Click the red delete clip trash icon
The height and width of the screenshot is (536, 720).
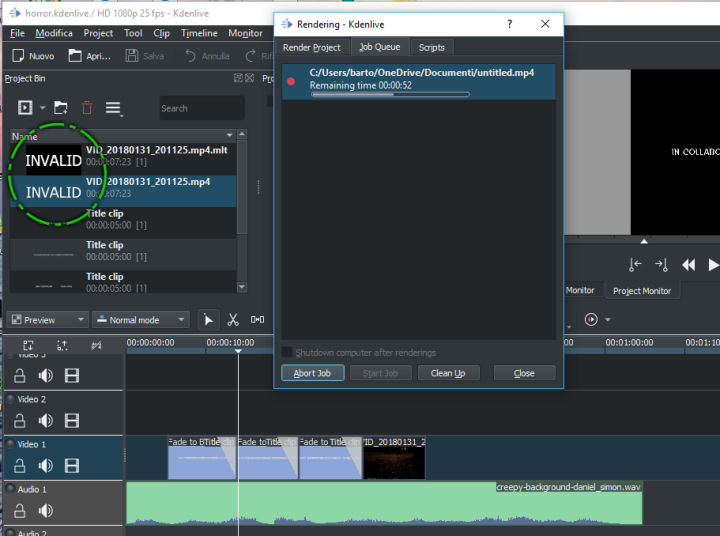tap(87, 108)
